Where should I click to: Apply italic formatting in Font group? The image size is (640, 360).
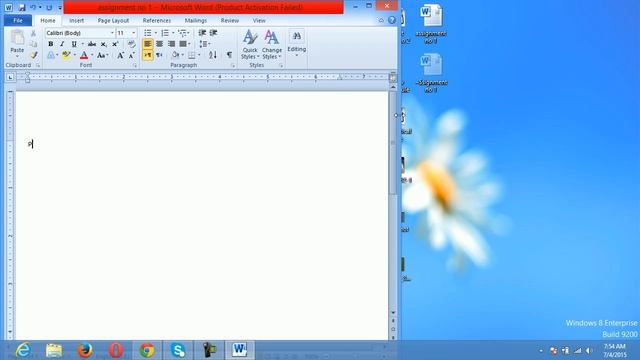62,44
